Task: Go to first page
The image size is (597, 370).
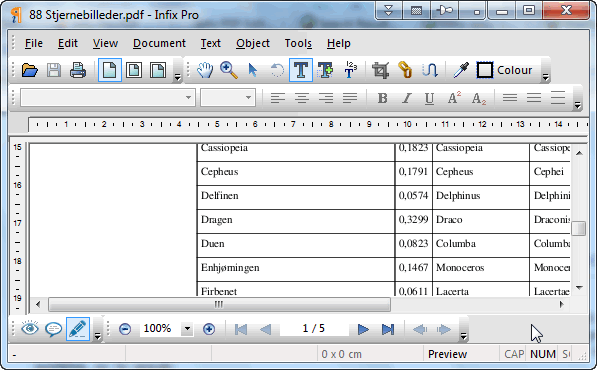Action: (x=241, y=329)
